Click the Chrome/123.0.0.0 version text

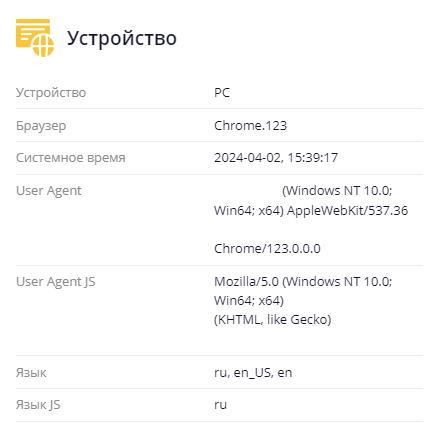[267, 249]
